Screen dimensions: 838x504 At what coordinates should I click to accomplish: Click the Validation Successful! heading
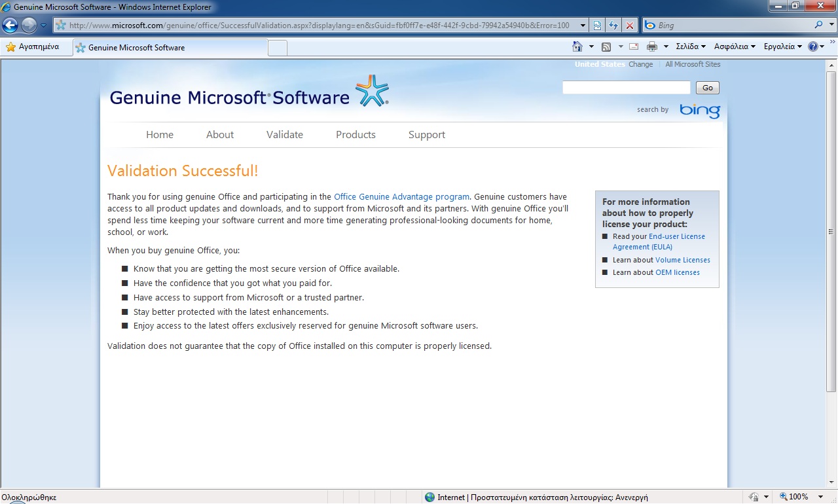coord(183,171)
